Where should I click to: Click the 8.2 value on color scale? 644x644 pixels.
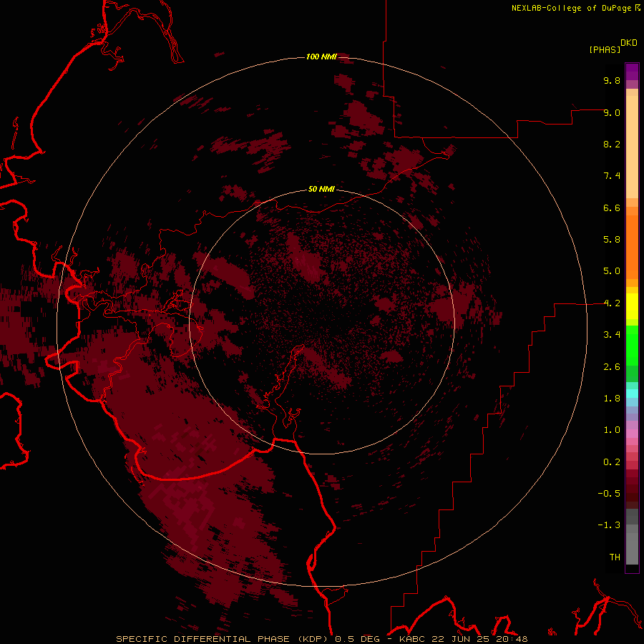(612, 144)
